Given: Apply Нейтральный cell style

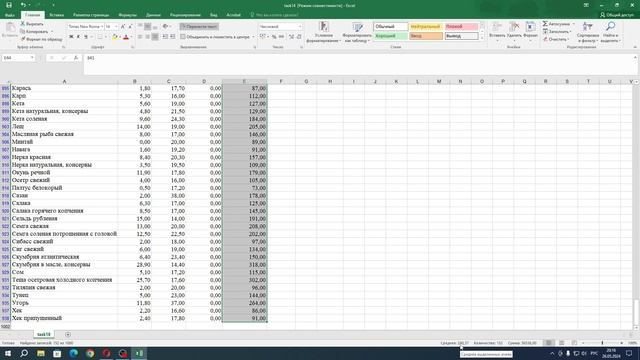Looking at the screenshot, I should tap(425, 27).
